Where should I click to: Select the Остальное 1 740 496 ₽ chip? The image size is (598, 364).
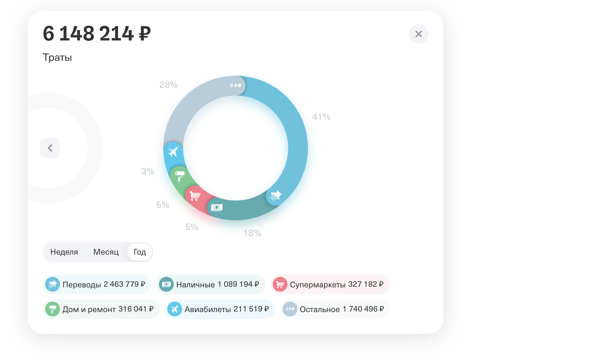tap(335, 309)
